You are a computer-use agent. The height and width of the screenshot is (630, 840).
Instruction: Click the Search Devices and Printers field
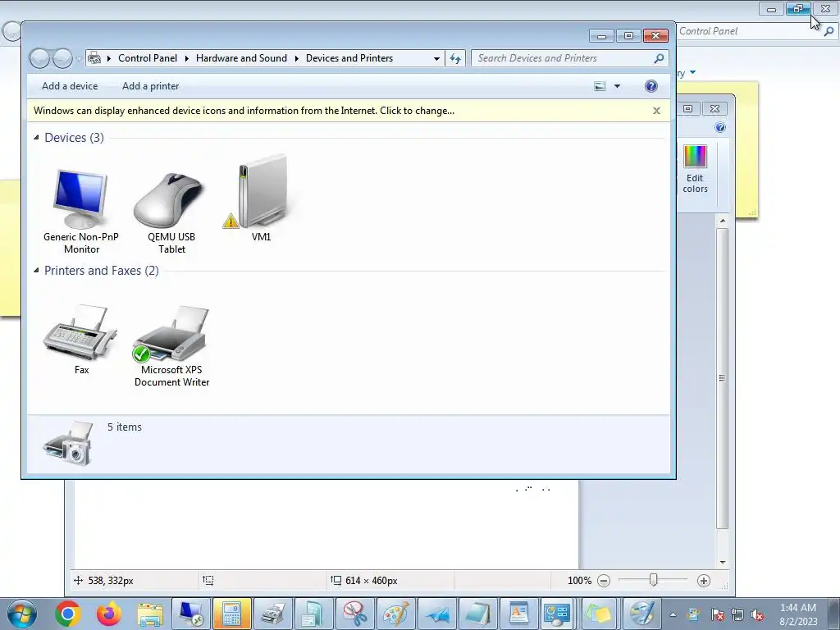click(x=569, y=58)
